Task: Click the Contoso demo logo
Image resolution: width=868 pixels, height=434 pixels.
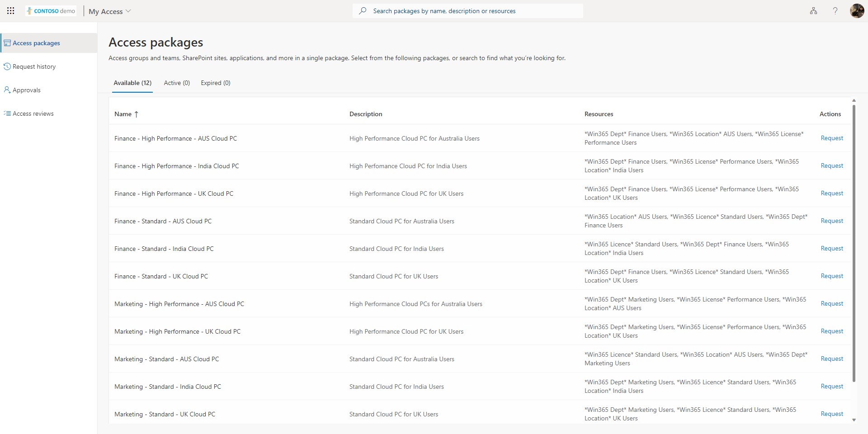Action: tap(51, 10)
